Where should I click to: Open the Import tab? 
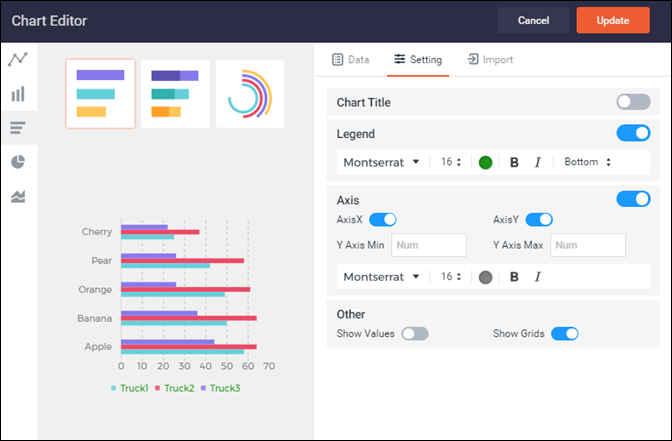coord(490,60)
